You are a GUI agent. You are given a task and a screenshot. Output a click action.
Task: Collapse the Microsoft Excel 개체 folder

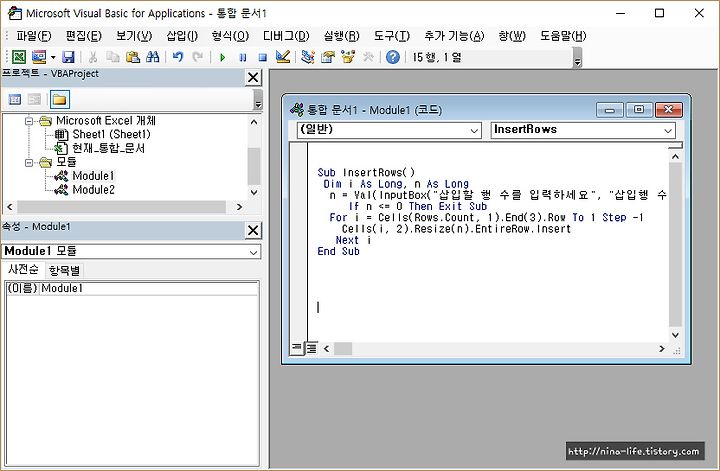pyautogui.click(x=29, y=121)
